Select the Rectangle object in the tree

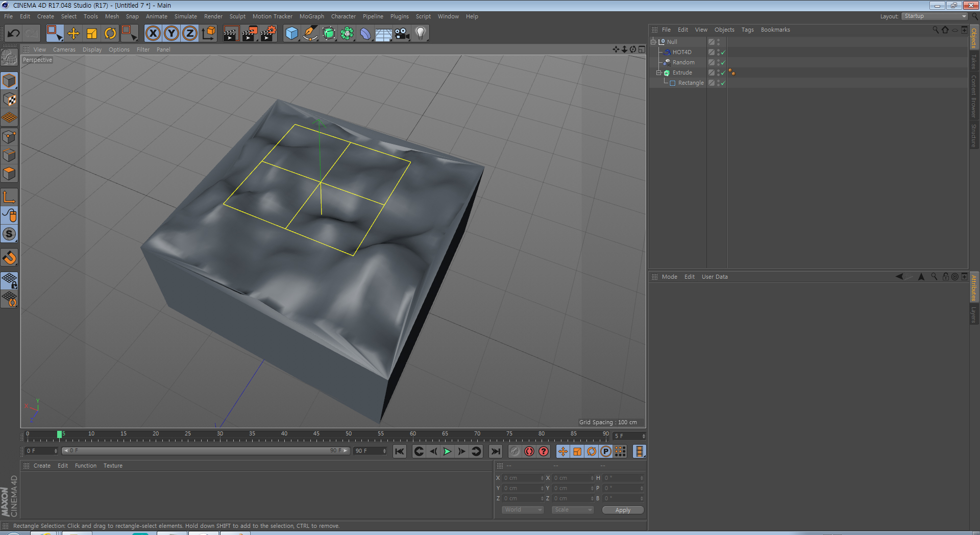(x=691, y=83)
